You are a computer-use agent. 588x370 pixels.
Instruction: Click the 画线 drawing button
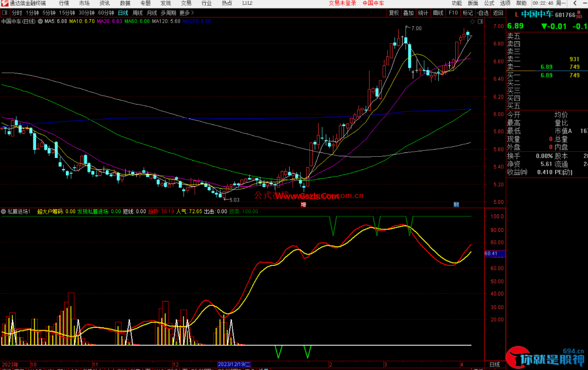tap(438, 13)
